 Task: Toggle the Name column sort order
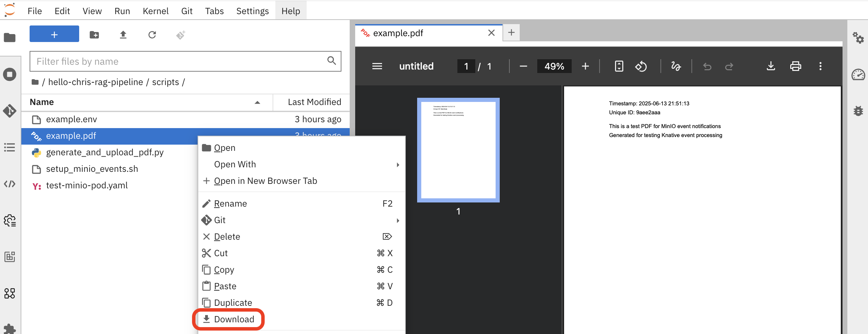[256, 102]
